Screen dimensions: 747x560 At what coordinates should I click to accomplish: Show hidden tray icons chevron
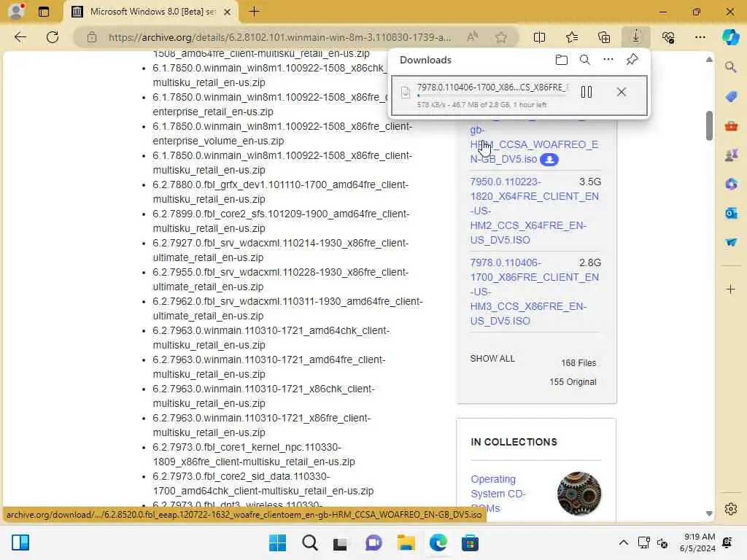coord(623,542)
